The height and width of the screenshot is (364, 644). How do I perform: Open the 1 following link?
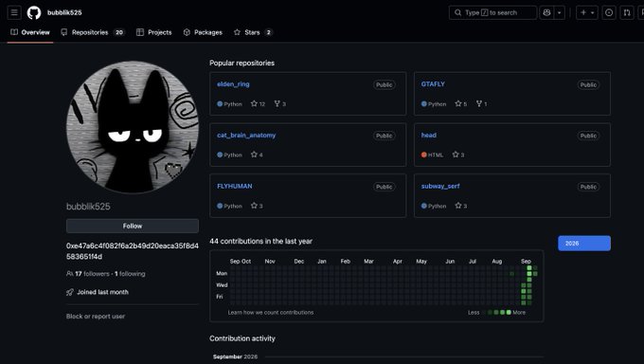(130, 274)
